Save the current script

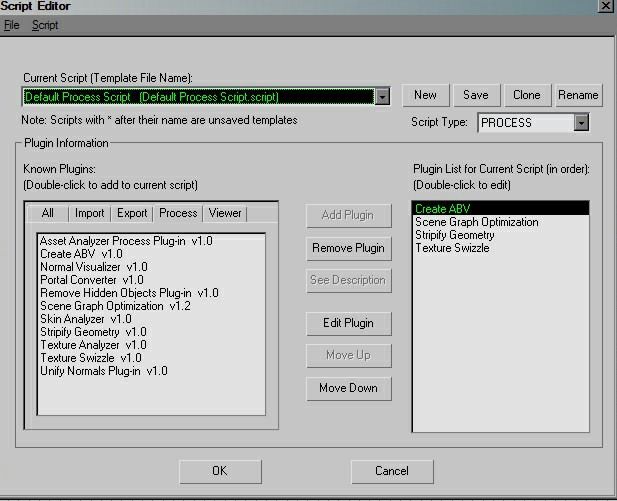click(x=476, y=95)
